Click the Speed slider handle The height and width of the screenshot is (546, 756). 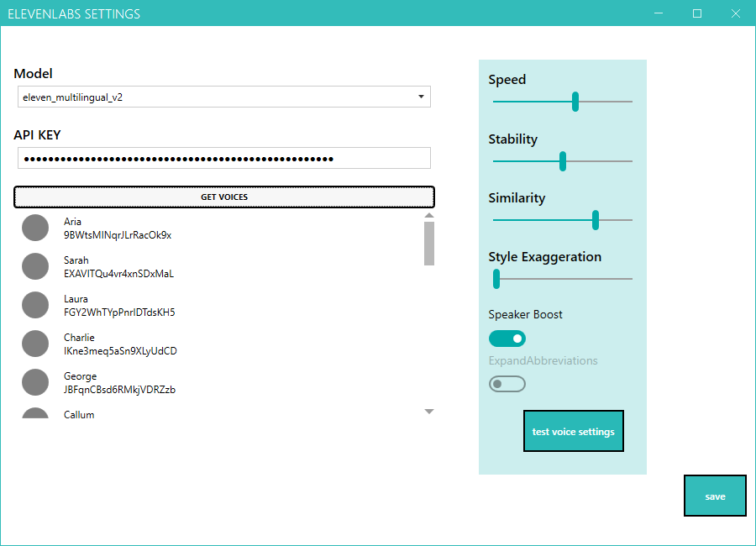tap(575, 102)
